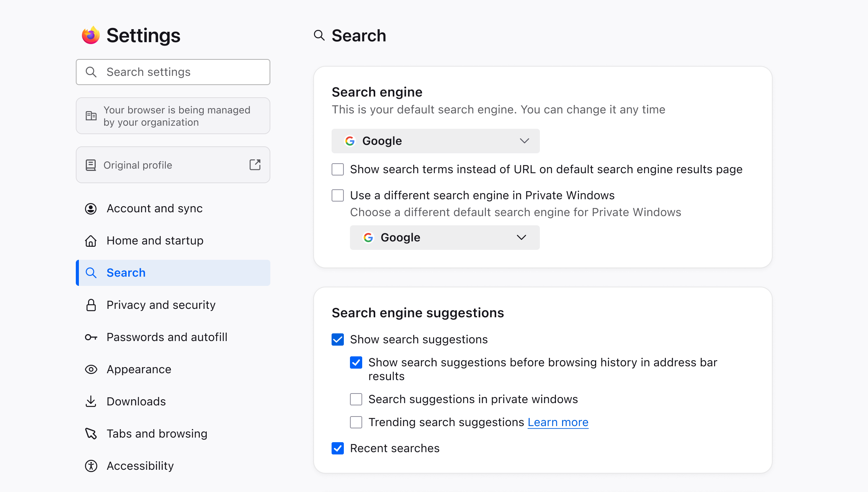868x492 pixels.
Task: Expand the Private Windows search engine dropdown
Action: tap(445, 238)
